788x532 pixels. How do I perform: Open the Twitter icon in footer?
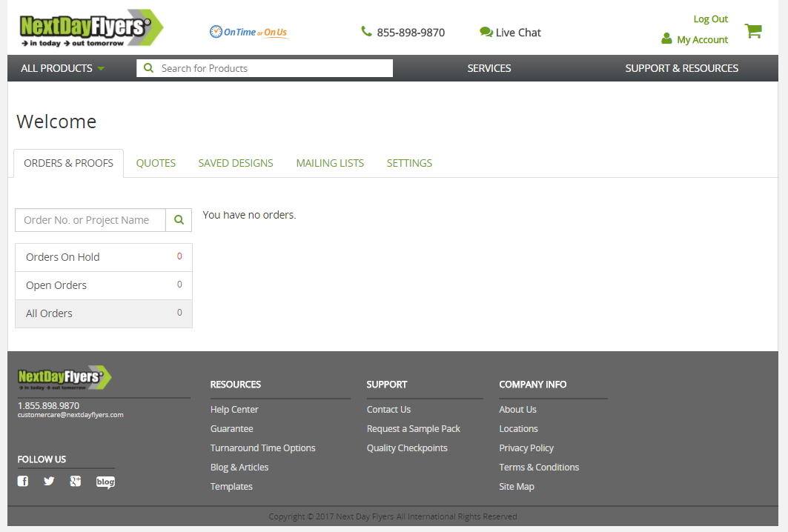click(x=49, y=482)
